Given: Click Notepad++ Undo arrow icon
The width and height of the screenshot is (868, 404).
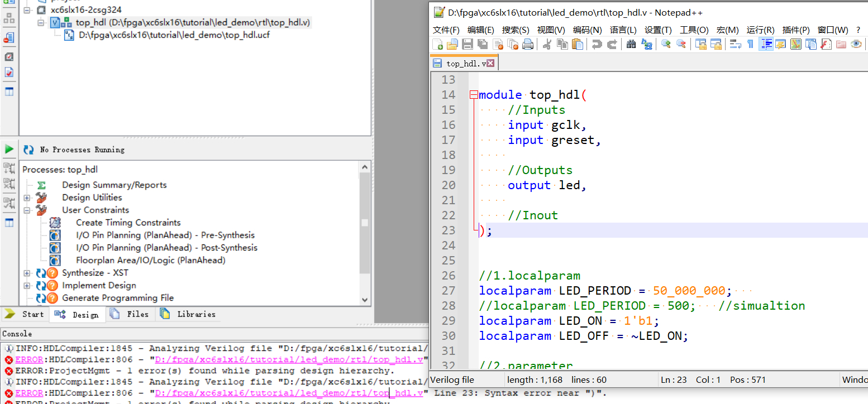Looking at the screenshot, I should (x=597, y=45).
